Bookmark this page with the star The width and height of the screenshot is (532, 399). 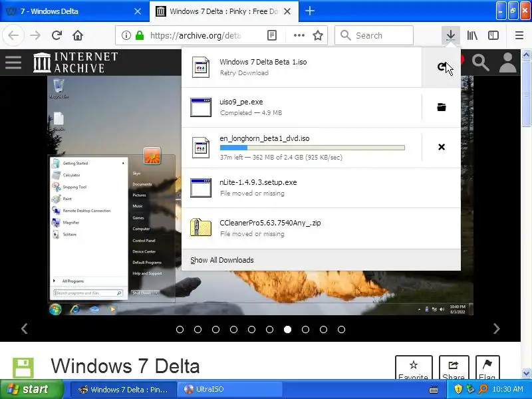(318, 35)
